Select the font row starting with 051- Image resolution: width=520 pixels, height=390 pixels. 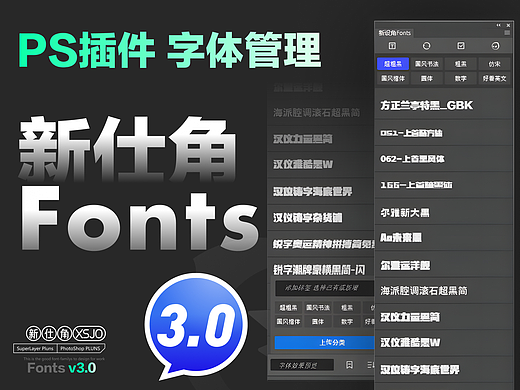(443, 133)
